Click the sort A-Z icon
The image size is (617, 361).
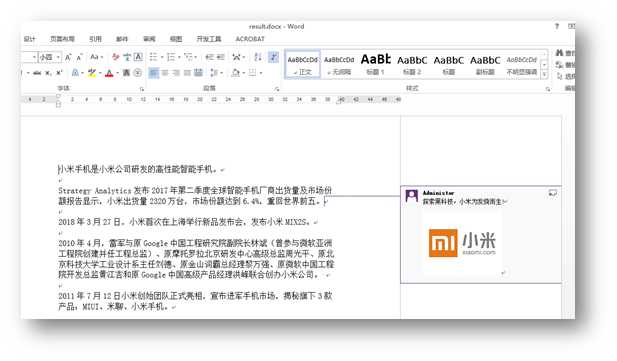pyautogui.click(x=258, y=57)
